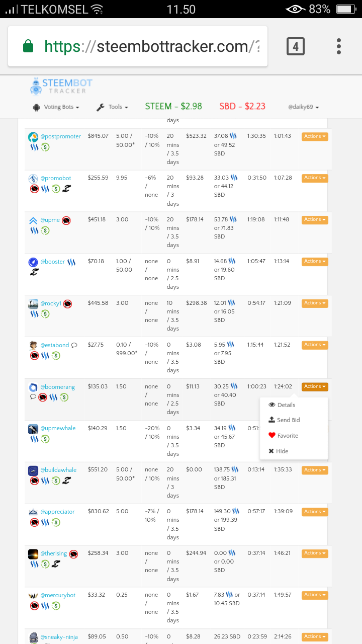The height and width of the screenshot is (644, 362).
Task: Click the SBD - $2.23 price link
Action: [x=242, y=107]
